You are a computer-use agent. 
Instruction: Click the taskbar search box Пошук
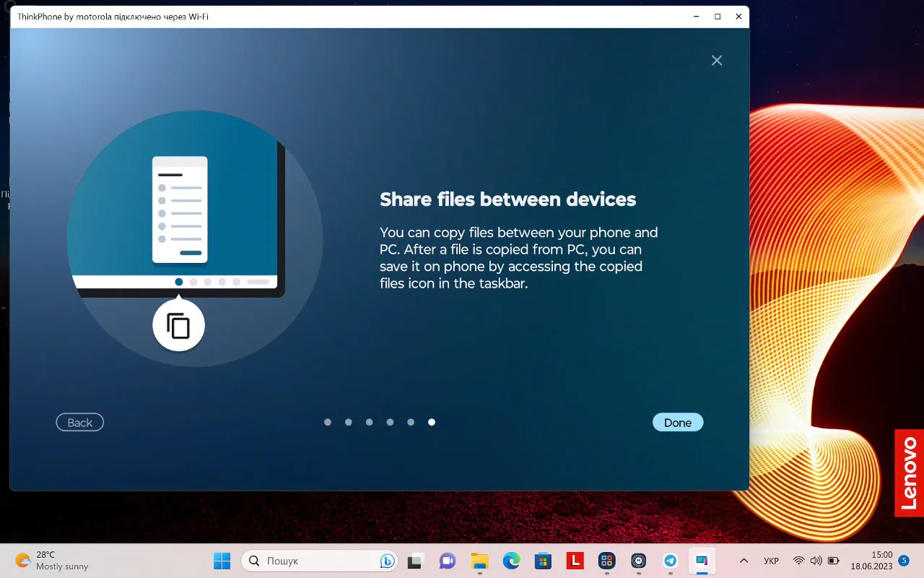320,561
